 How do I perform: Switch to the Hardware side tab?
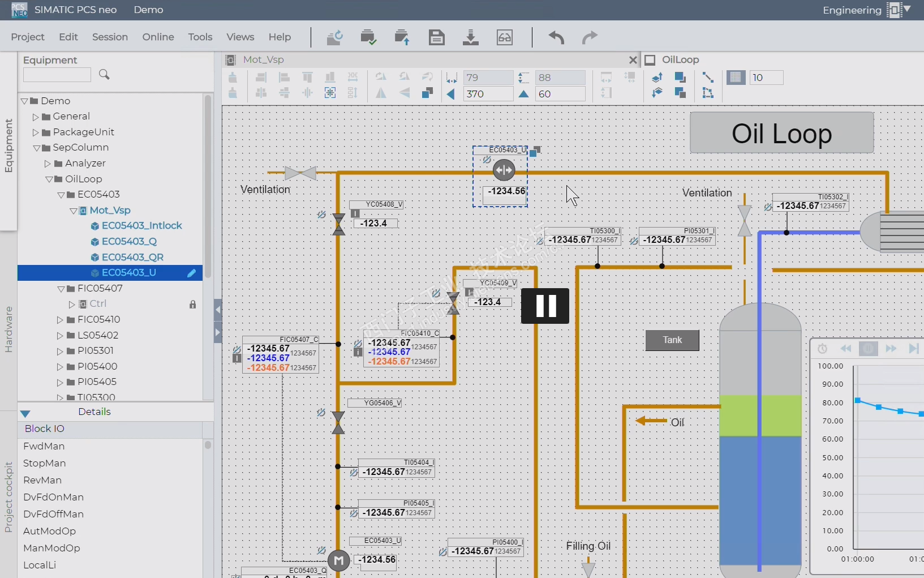tap(8, 329)
